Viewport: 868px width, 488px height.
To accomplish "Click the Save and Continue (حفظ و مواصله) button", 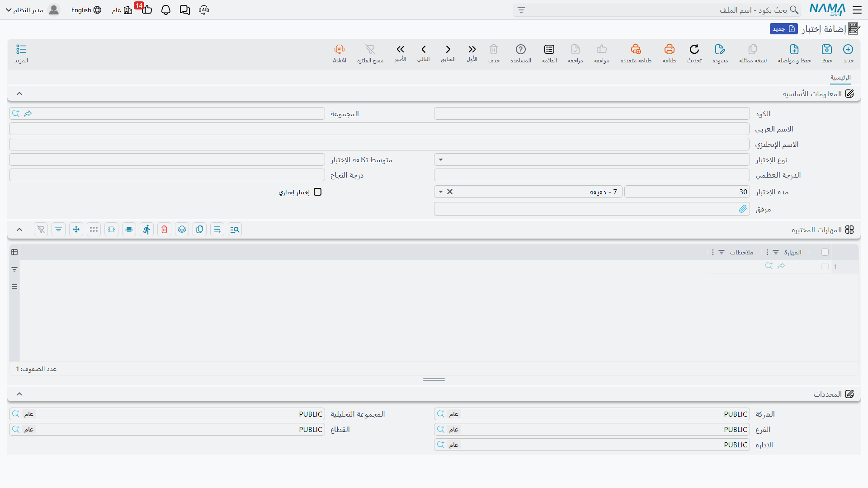I will (794, 53).
